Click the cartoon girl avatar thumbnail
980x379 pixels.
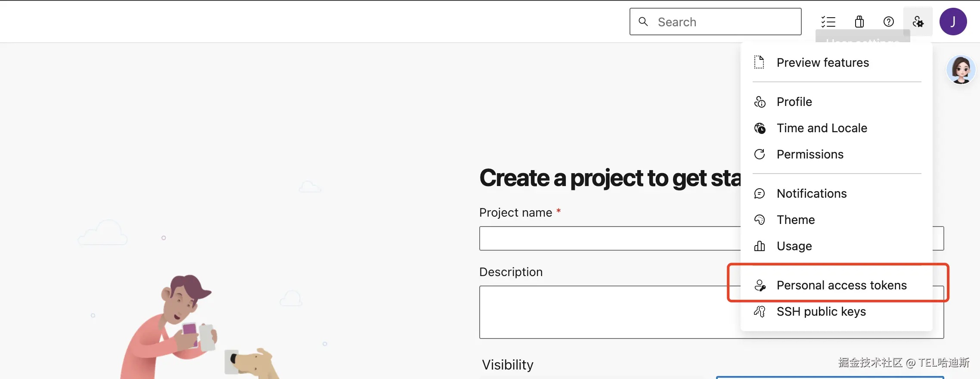961,69
